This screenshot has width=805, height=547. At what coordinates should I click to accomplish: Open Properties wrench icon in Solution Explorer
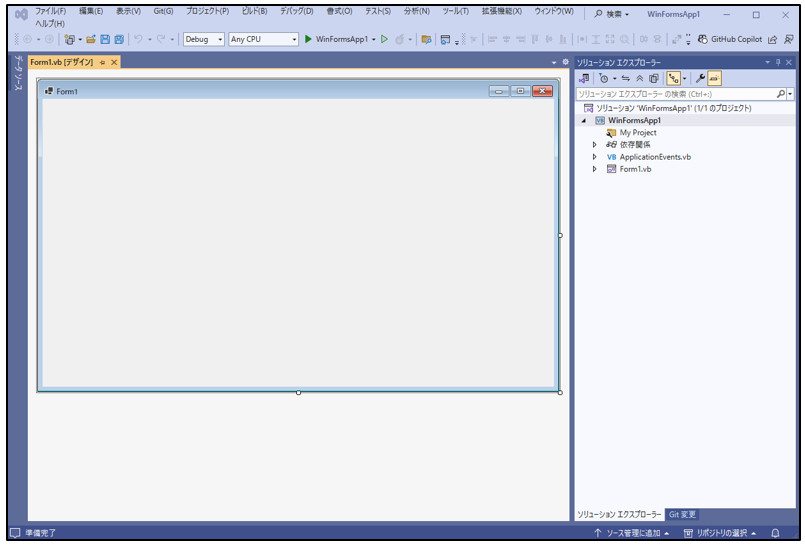(x=700, y=78)
